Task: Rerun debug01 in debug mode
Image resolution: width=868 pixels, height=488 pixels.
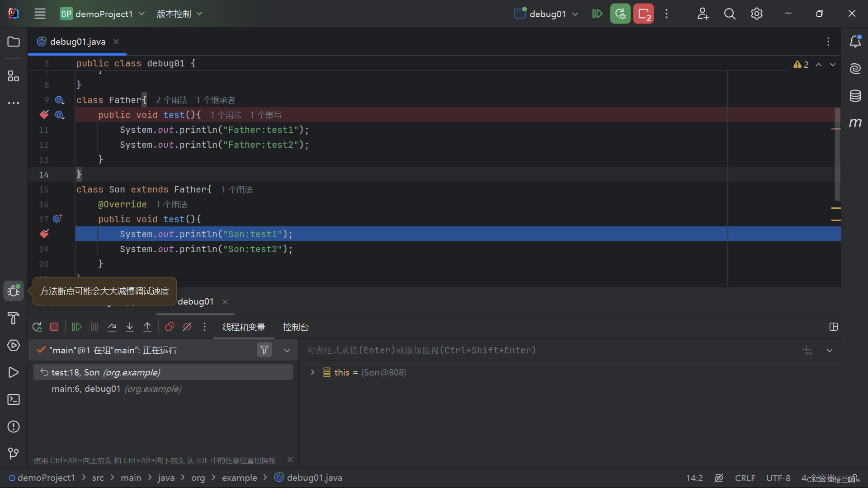Action: pos(620,14)
